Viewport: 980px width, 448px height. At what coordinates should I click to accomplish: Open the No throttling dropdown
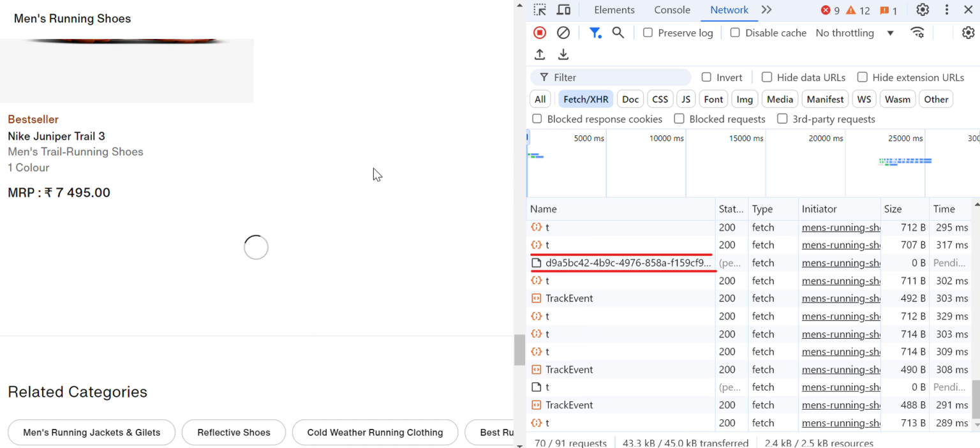tap(855, 33)
